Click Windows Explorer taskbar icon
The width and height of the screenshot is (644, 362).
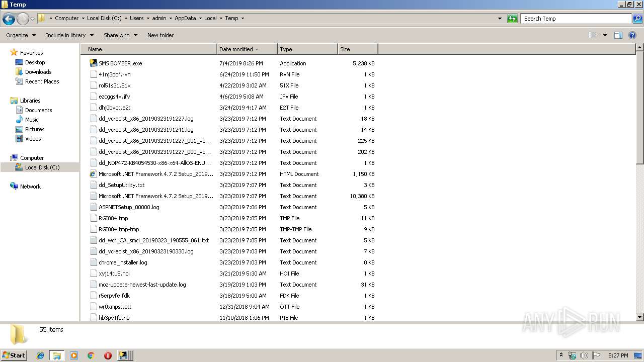[57, 355]
